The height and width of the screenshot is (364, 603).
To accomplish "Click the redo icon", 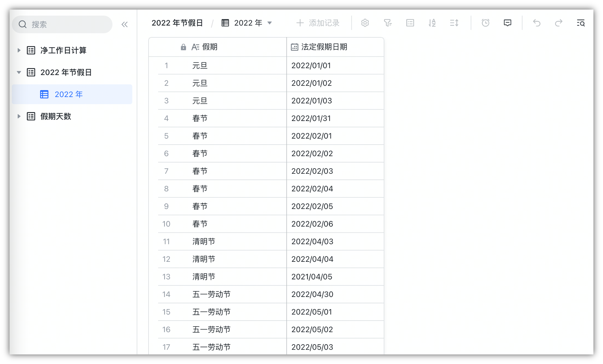I will (559, 23).
